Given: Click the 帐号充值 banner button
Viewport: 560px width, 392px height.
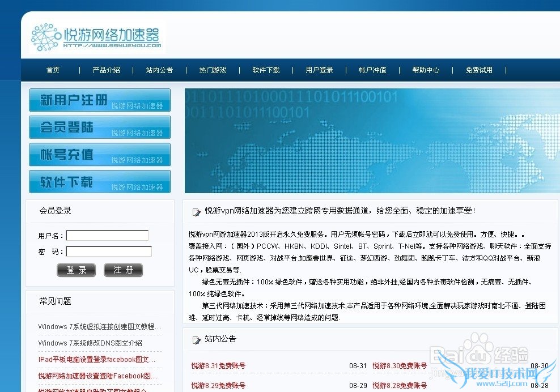Looking at the screenshot, I should point(100,155).
